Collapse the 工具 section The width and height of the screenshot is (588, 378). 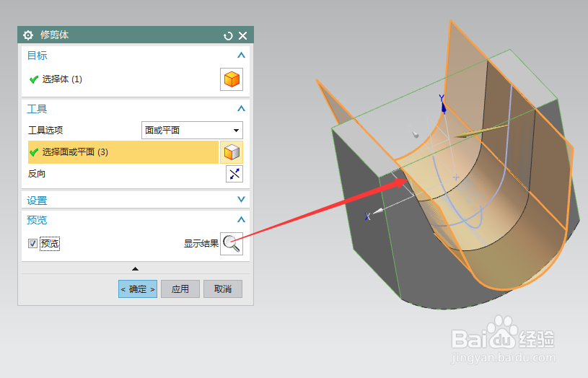pos(241,109)
